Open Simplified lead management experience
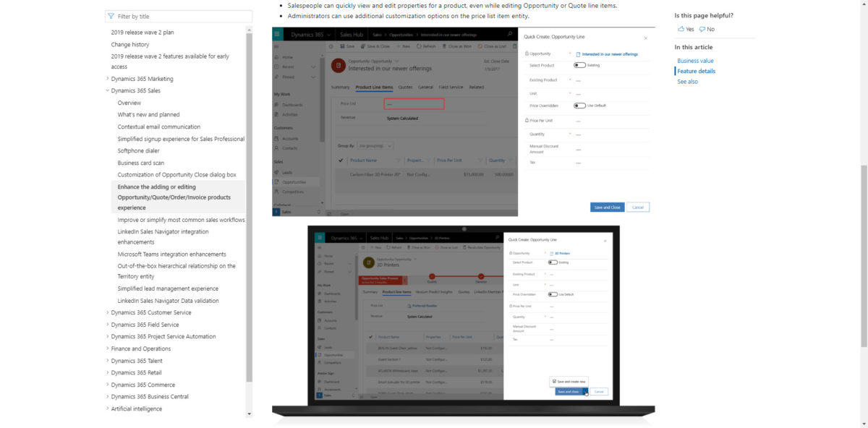This screenshot has height=428, width=868. (168, 288)
